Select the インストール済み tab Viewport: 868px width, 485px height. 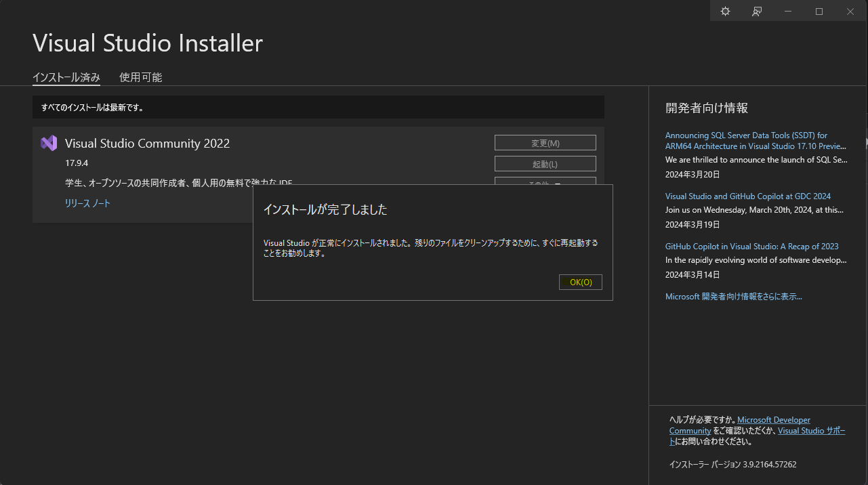click(66, 77)
